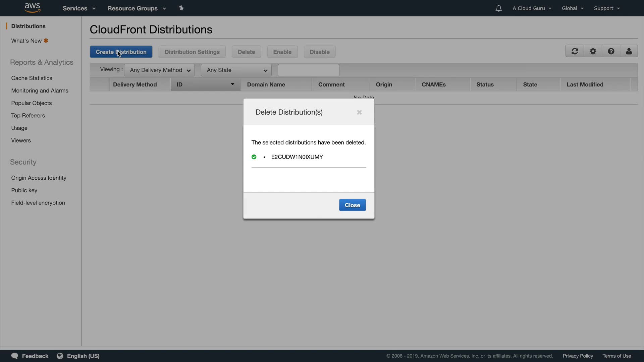Open the Global region dropdown

click(573, 8)
